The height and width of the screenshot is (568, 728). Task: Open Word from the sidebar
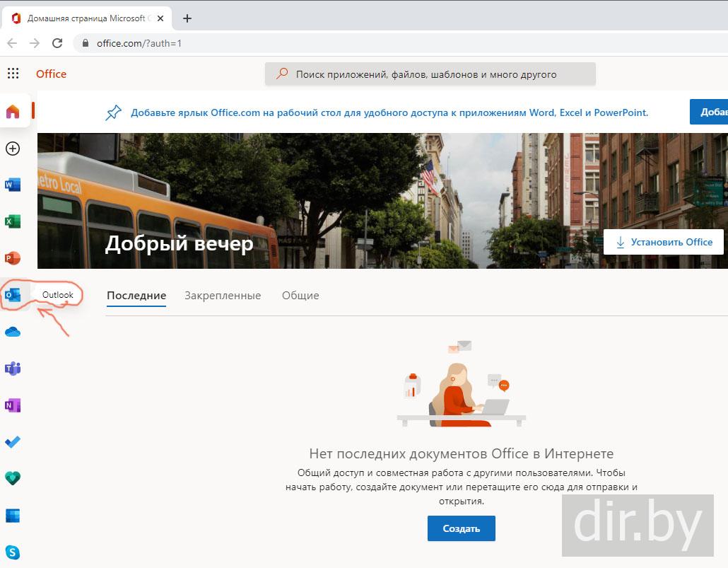13,185
